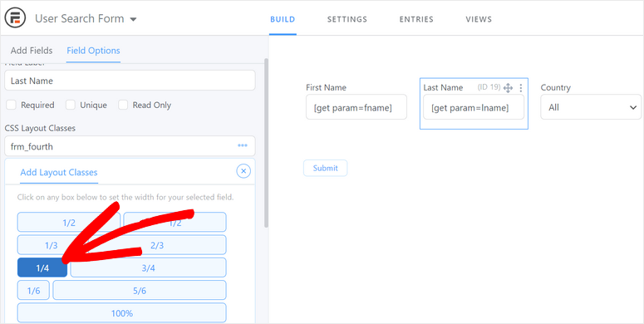The width and height of the screenshot is (644, 324).
Task: Click the move icon on Last Name field
Action: point(508,88)
